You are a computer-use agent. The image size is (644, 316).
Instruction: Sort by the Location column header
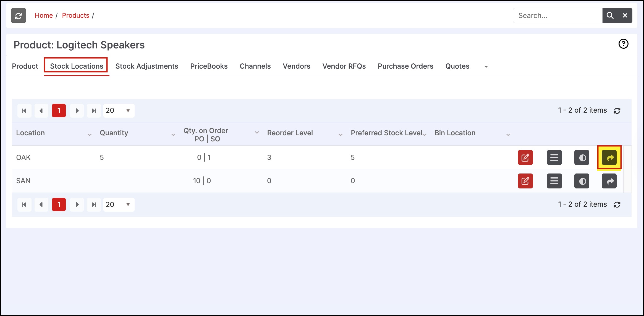[30, 133]
